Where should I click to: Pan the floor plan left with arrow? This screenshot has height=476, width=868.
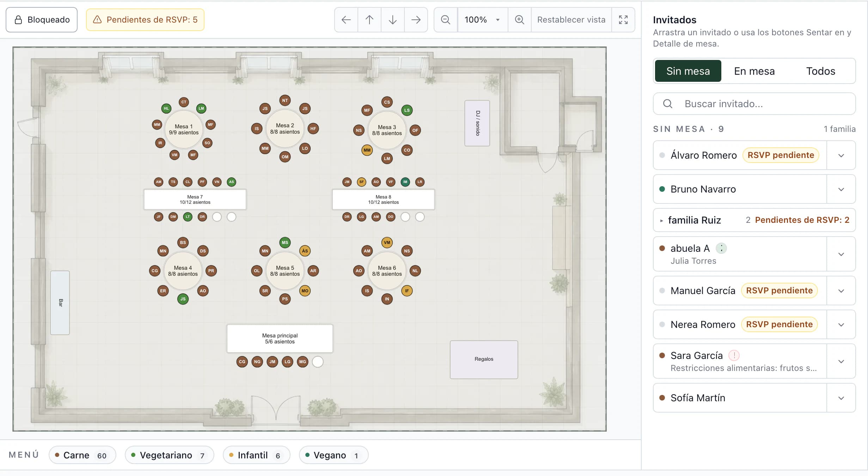[x=346, y=20]
